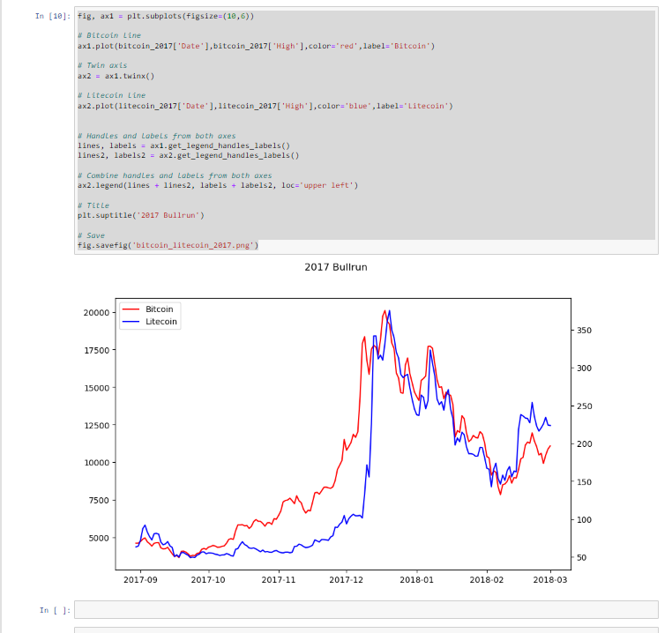Click the 2018-03 date tick label

click(549, 580)
